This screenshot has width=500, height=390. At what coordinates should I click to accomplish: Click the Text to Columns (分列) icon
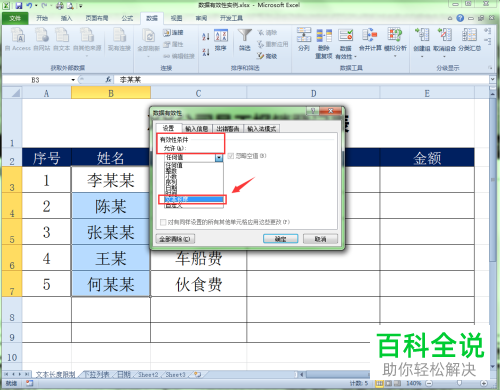tap(304, 35)
